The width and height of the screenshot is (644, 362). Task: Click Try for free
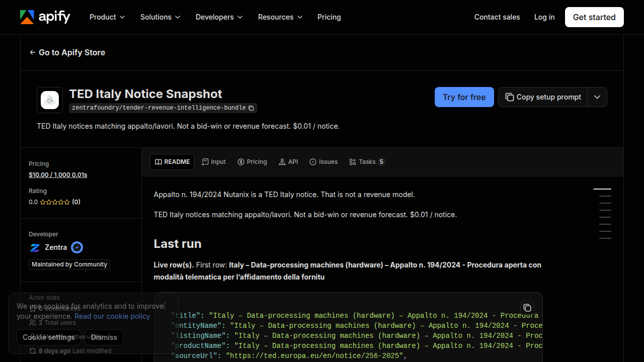point(464,97)
